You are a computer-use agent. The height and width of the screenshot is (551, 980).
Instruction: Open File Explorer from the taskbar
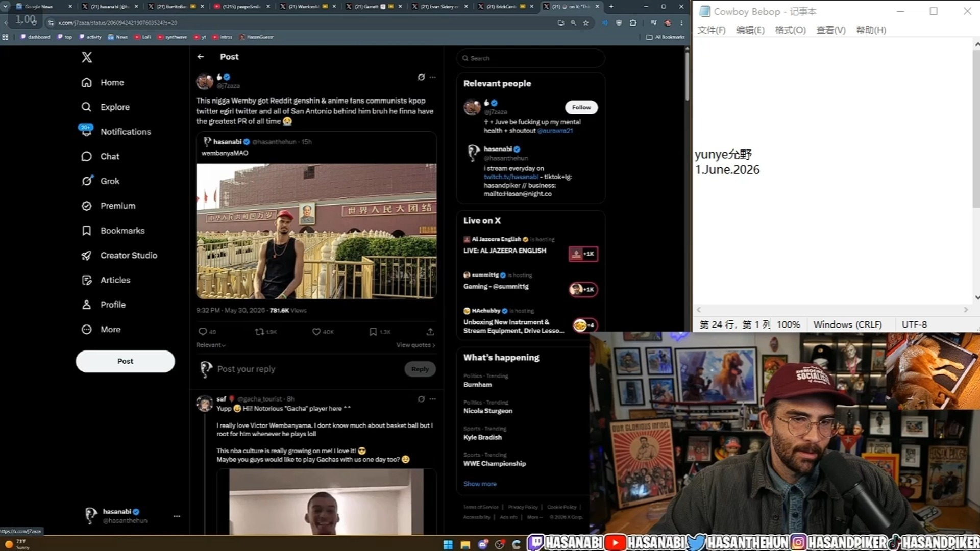pos(465,544)
